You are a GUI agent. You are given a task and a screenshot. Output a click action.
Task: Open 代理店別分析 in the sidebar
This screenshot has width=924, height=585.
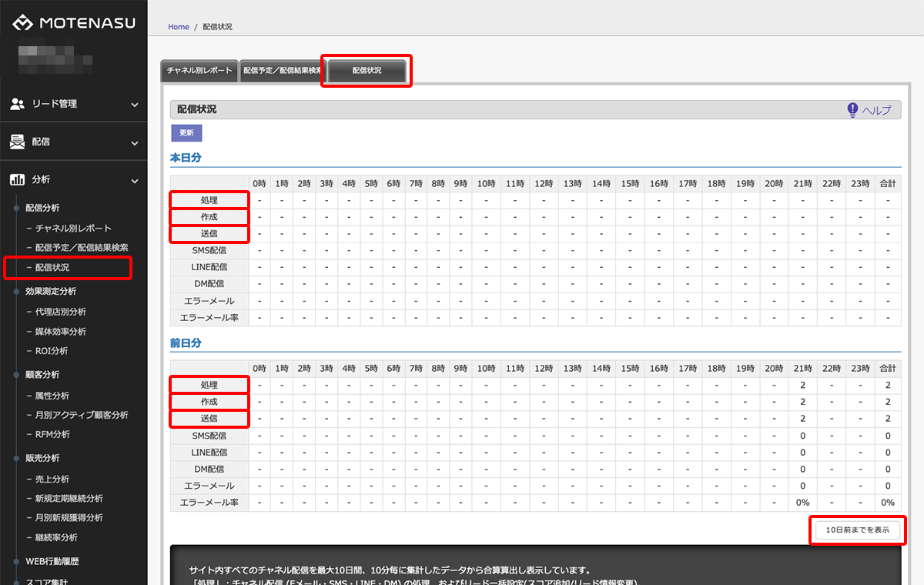(x=61, y=312)
